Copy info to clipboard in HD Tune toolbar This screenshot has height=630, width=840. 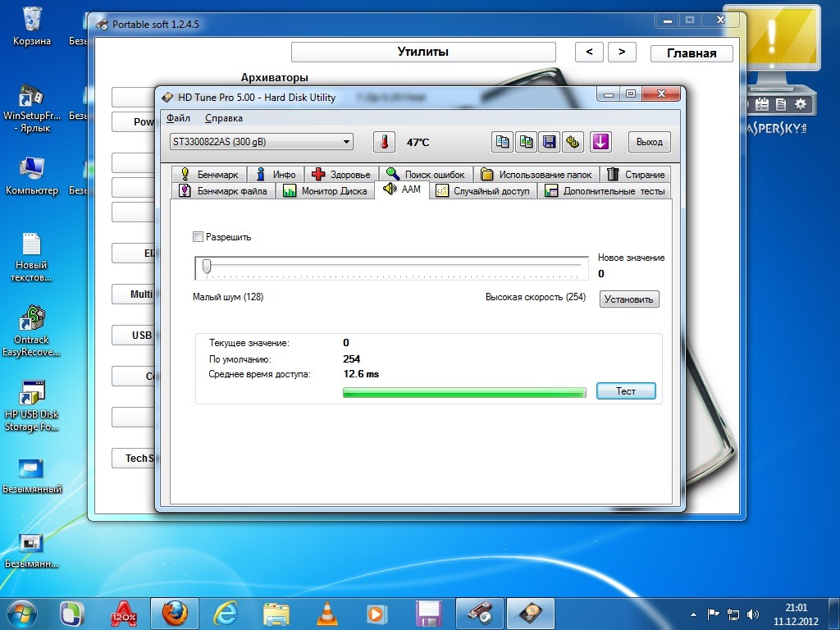coord(503,142)
